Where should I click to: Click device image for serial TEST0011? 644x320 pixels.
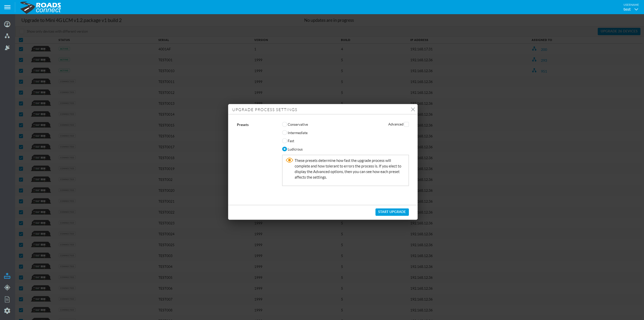[x=41, y=82]
